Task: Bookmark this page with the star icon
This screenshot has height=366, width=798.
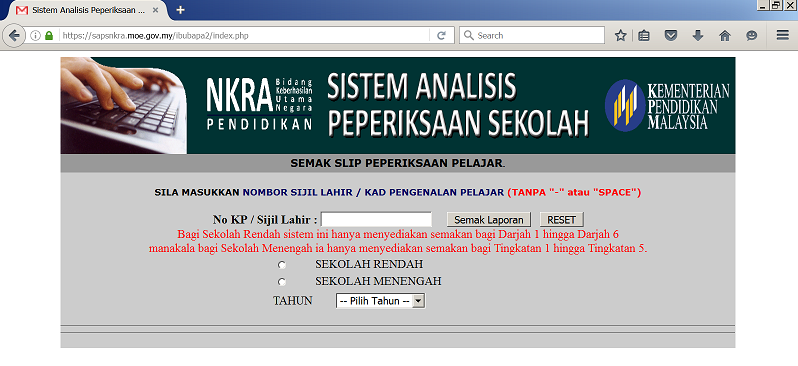Action: (620, 36)
